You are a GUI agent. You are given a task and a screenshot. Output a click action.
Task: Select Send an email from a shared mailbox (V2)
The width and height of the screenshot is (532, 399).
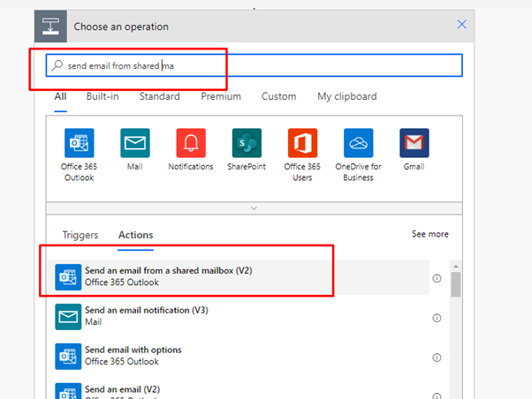point(239,277)
